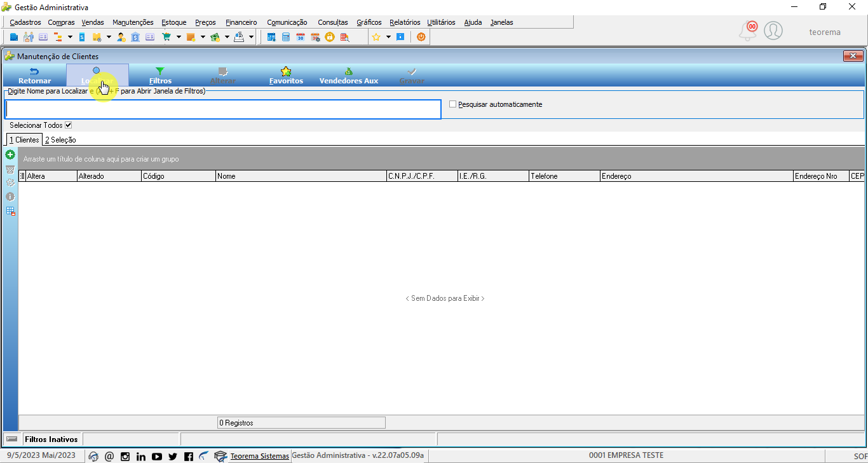The image size is (868, 463).
Task: Click the Favoritos button
Action: tap(286, 76)
